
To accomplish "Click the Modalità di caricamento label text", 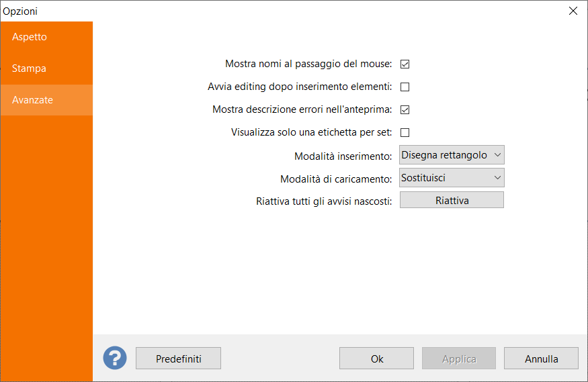I will click(x=335, y=179).
